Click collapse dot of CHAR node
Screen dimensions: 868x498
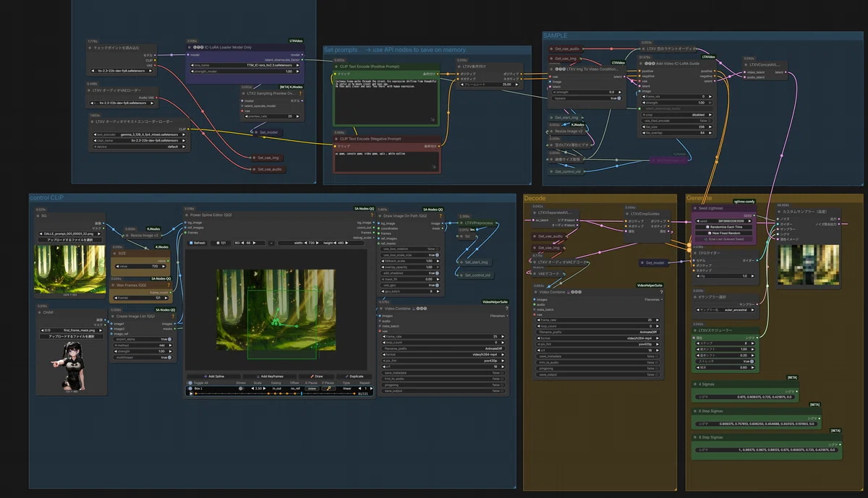pos(38,312)
